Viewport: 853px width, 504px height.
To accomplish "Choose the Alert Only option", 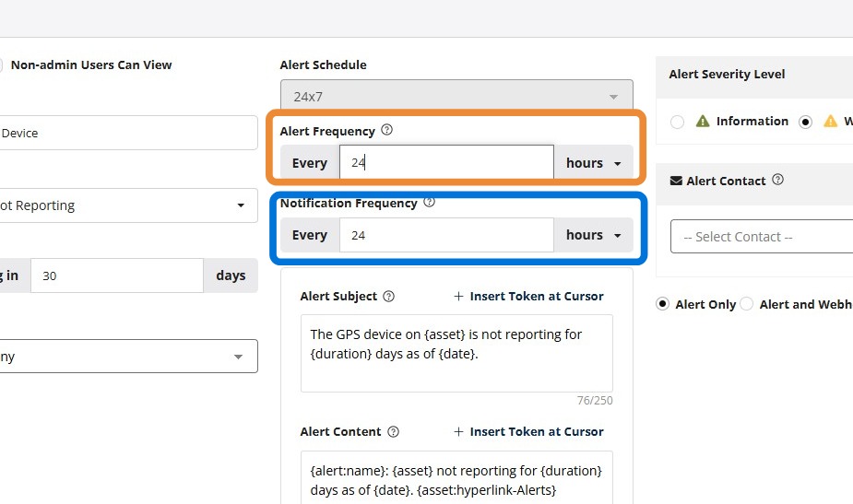I will coord(662,304).
